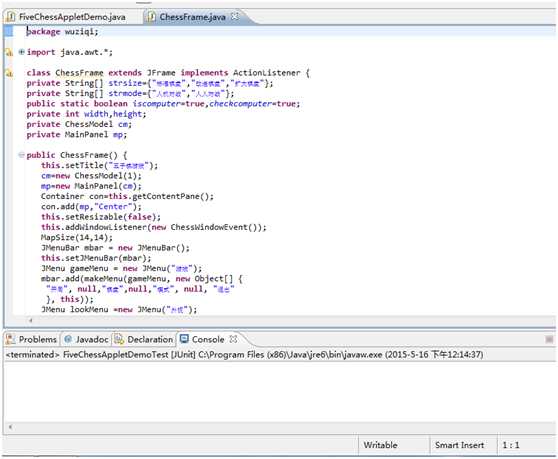558x459 pixels.
Task: Close the Console view
Action: click(x=233, y=339)
